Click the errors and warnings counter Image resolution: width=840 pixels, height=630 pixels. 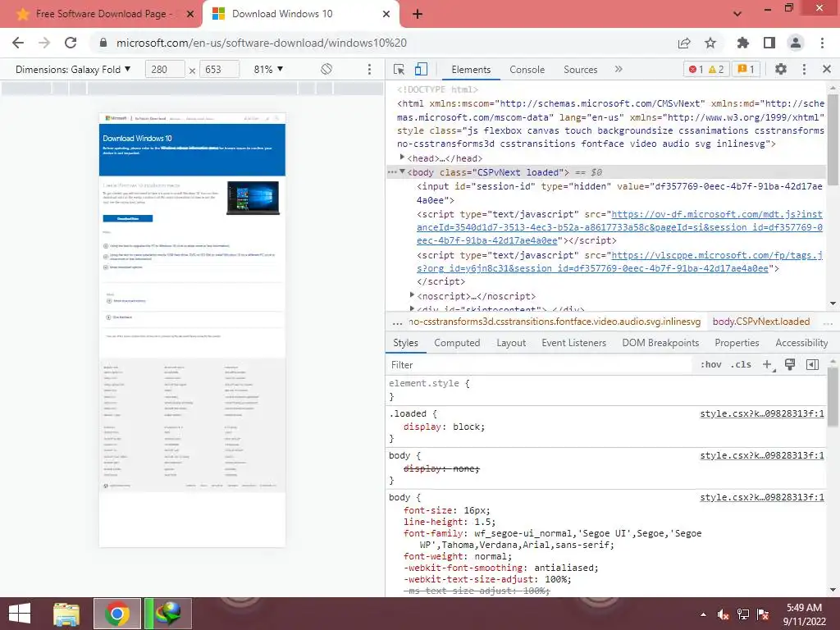point(706,69)
